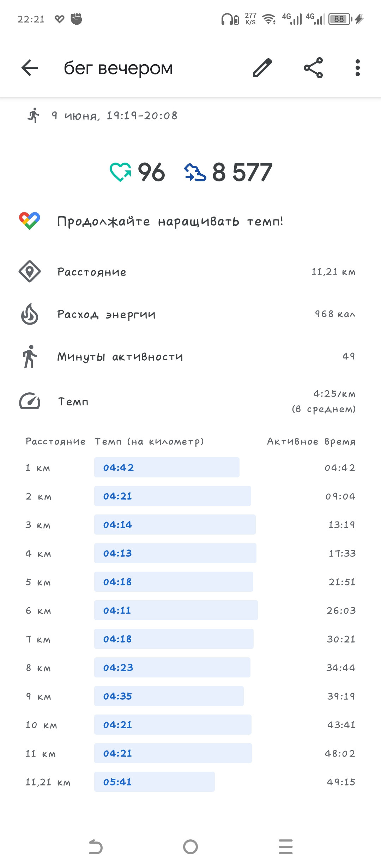Tap the Темп speedometer icon

point(30,401)
